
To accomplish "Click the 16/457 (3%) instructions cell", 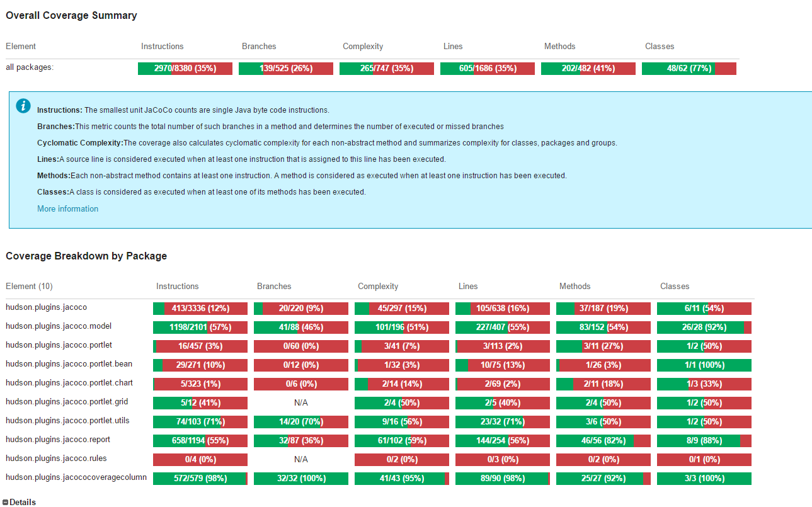I will [200, 346].
